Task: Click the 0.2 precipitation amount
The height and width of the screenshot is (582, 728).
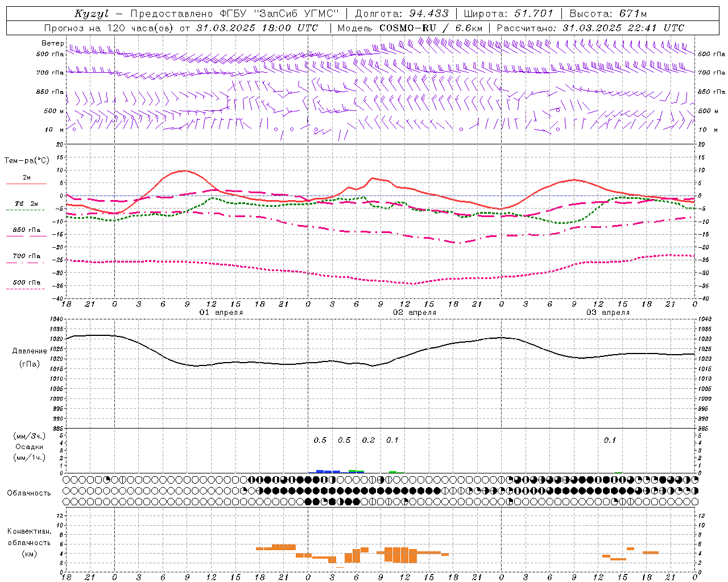Action: click(x=369, y=440)
